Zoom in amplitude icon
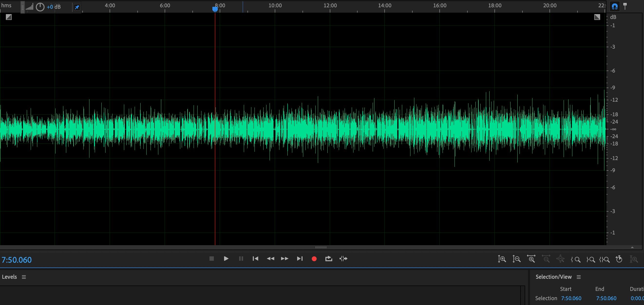This screenshot has width=644, height=305. pyautogui.click(x=502, y=259)
